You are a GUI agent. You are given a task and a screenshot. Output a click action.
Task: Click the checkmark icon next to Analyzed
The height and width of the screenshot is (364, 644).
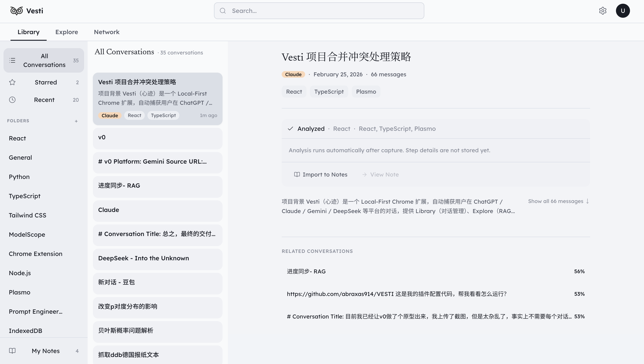pos(290,129)
